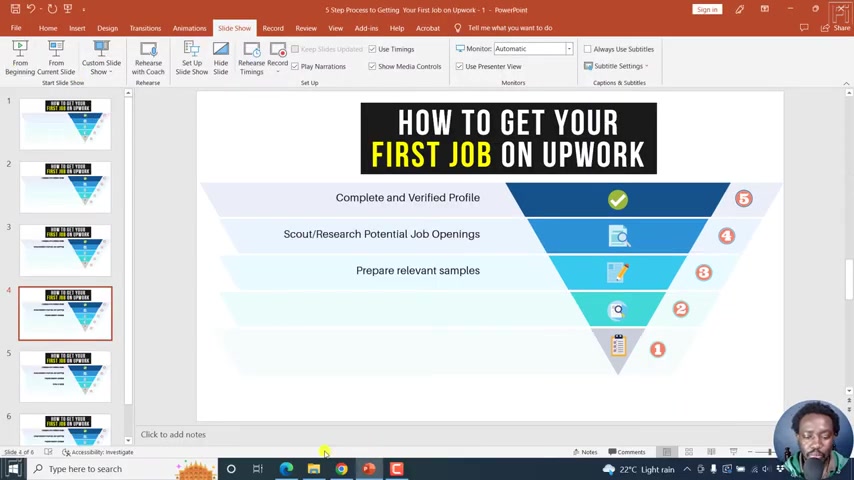The height and width of the screenshot is (480, 854).
Task: Switch to the Design tab
Action: pyautogui.click(x=107, y=28)
